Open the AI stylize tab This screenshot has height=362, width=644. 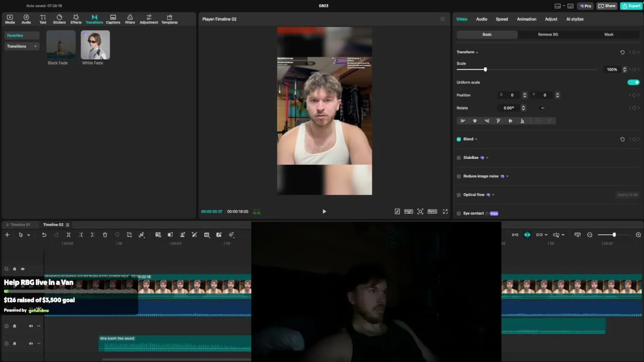(x=575, y=19)
